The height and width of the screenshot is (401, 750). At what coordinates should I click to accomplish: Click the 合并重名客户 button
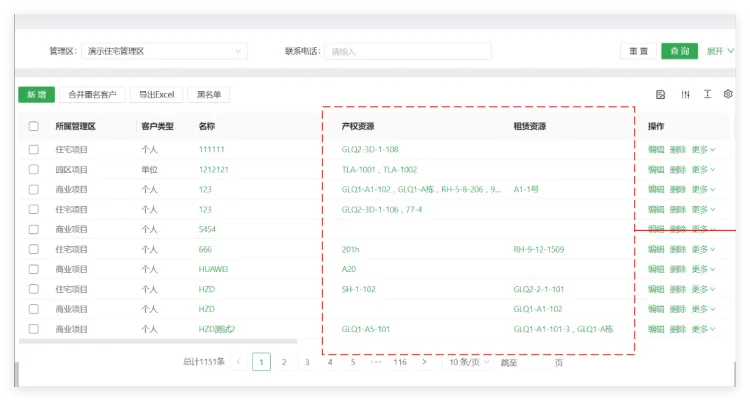(x=92, y=95)
